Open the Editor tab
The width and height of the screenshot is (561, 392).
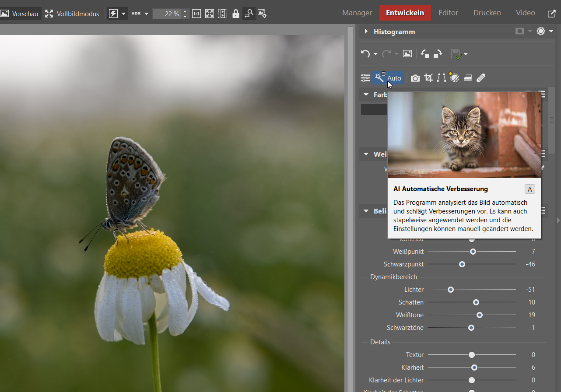pyautogui.click(x=448, y=13)
